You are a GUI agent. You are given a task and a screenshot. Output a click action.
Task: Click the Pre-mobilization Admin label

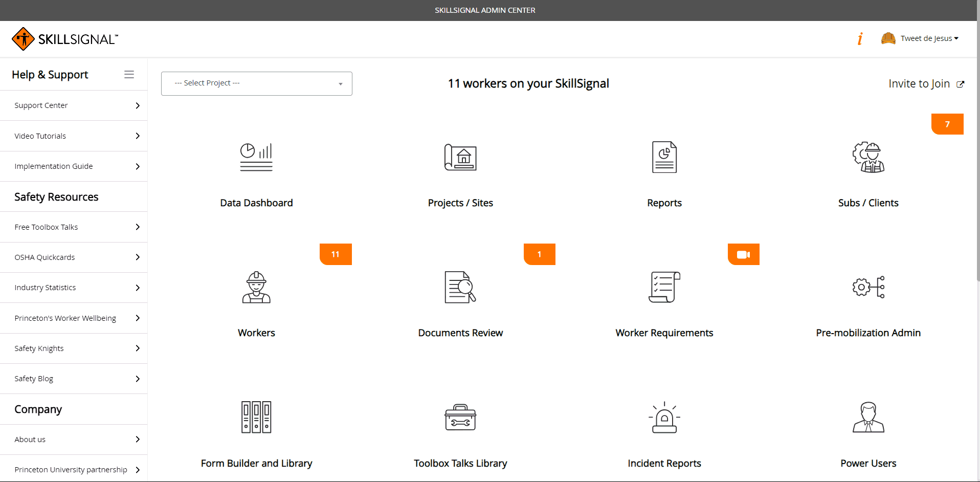coord(868,333)
